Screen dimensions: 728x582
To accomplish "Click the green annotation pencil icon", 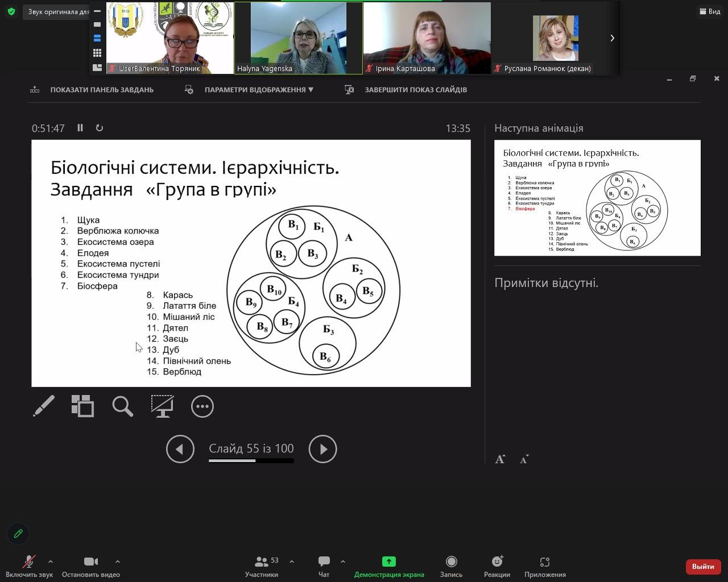I will click(18, 533).
